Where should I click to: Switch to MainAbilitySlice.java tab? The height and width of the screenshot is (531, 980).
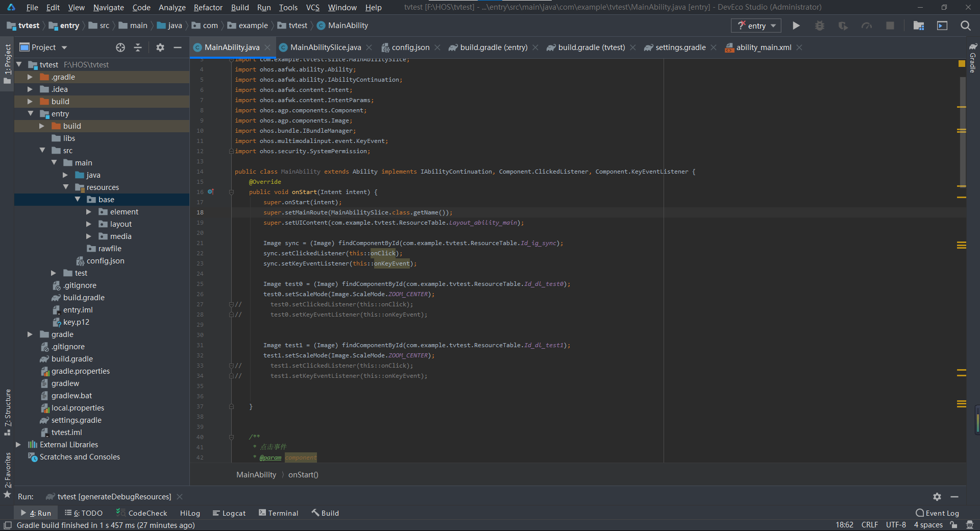[x=325, y=47]
